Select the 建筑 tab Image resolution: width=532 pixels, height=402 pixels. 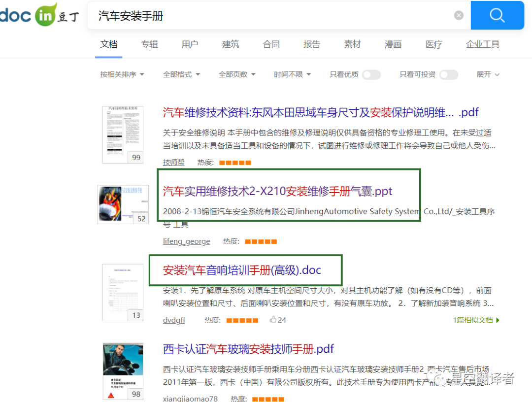point(230,44)
